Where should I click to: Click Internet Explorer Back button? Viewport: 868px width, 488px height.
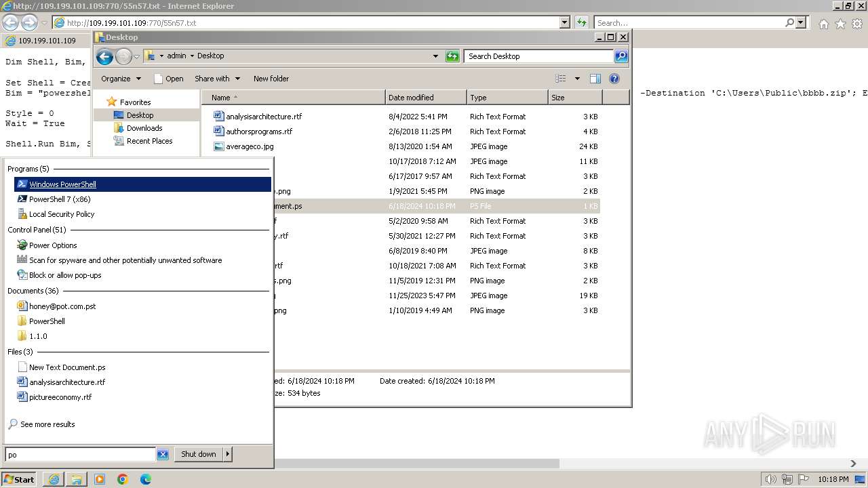10,22
